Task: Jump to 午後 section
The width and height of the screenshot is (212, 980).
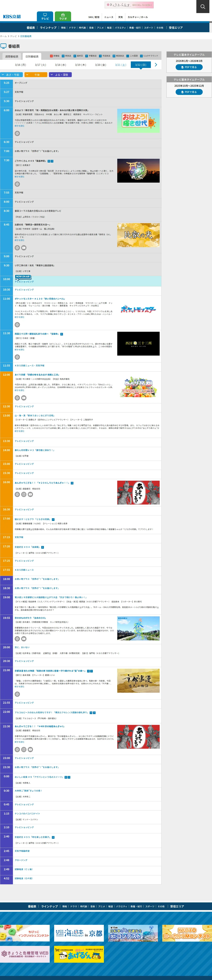Action: coord(36,75)
